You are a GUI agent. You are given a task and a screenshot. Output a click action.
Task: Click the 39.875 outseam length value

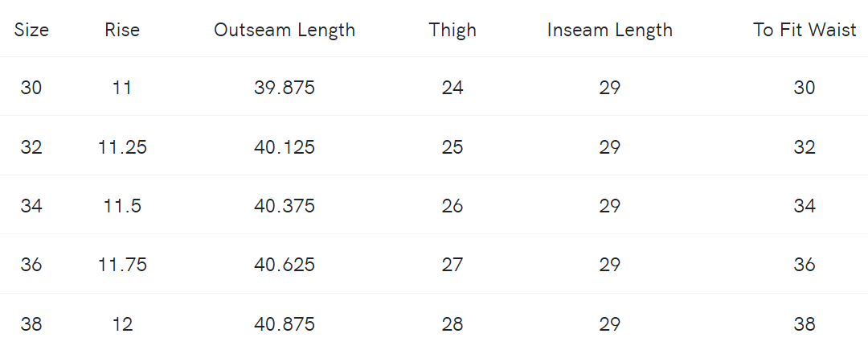coord(285,88)
